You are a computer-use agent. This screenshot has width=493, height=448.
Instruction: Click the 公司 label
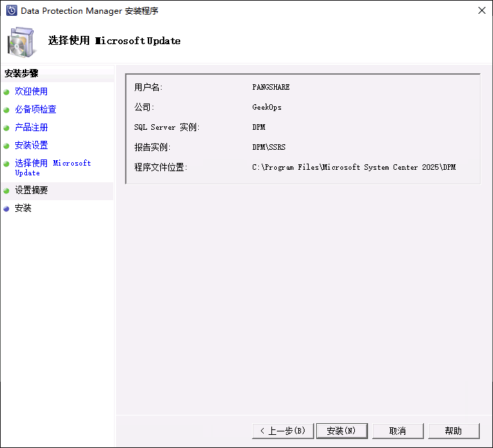144,107
